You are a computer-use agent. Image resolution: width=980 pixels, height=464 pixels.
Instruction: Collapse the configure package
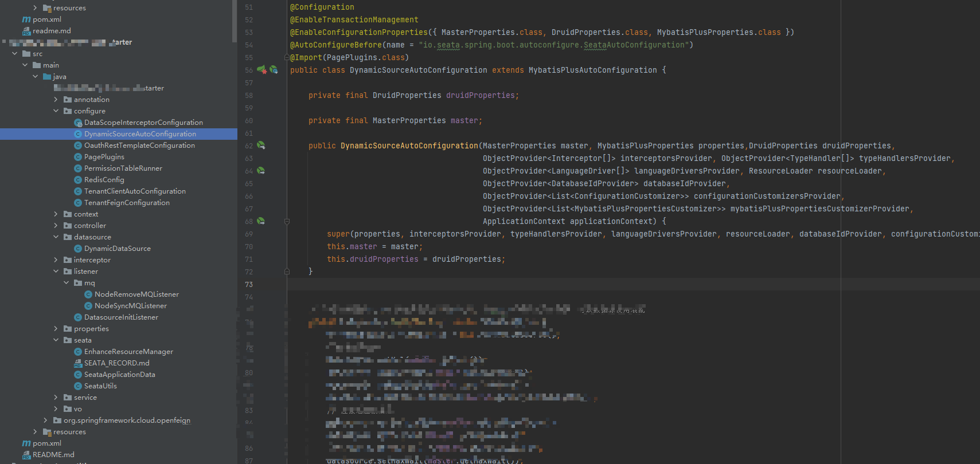pyautogui.click(x=56, y=111)
